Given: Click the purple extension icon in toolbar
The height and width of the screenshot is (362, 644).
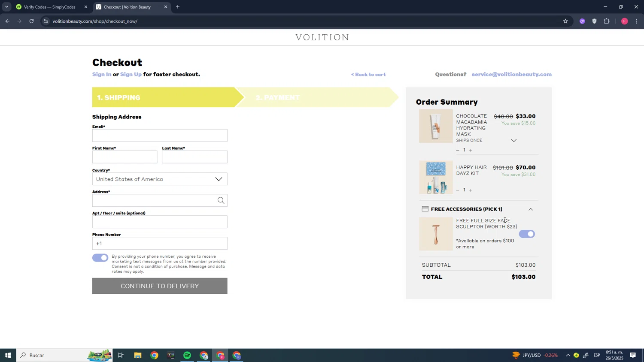Looking at the screenshot, I should 582,21.
